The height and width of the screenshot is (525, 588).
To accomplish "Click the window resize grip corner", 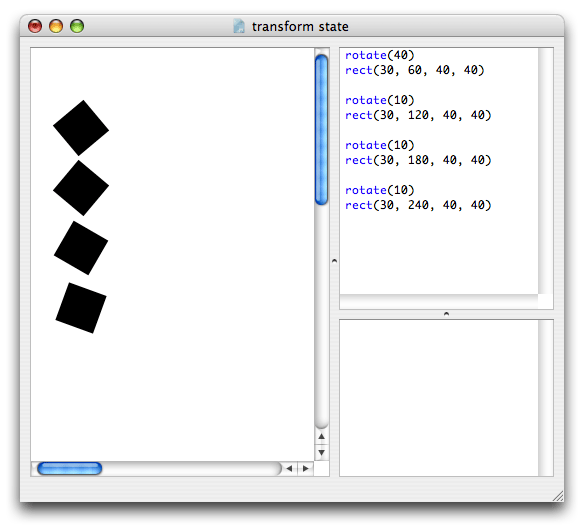I will [558, 496].
